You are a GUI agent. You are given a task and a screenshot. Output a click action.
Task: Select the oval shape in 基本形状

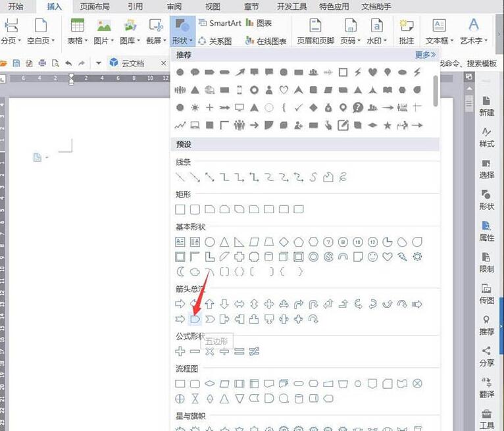coord(210,242)
